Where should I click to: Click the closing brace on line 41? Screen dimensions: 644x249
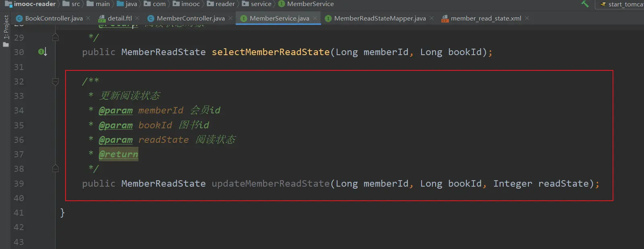coord(62,213)
